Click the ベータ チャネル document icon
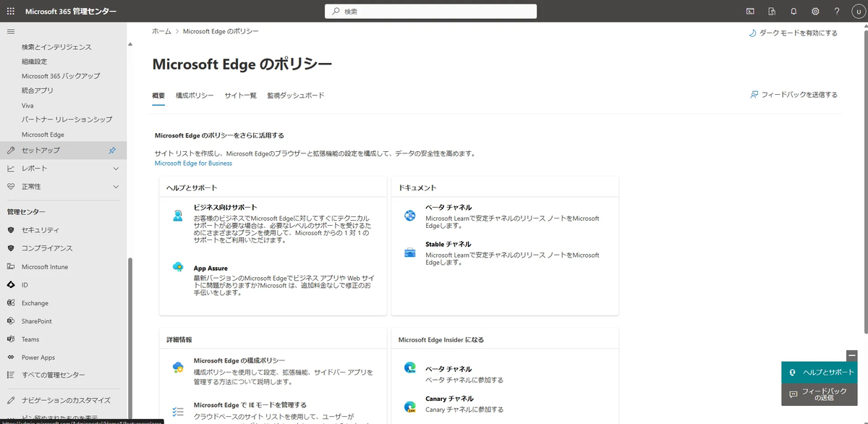The height and width of the screenshot is (424, 868). [410, 215]
